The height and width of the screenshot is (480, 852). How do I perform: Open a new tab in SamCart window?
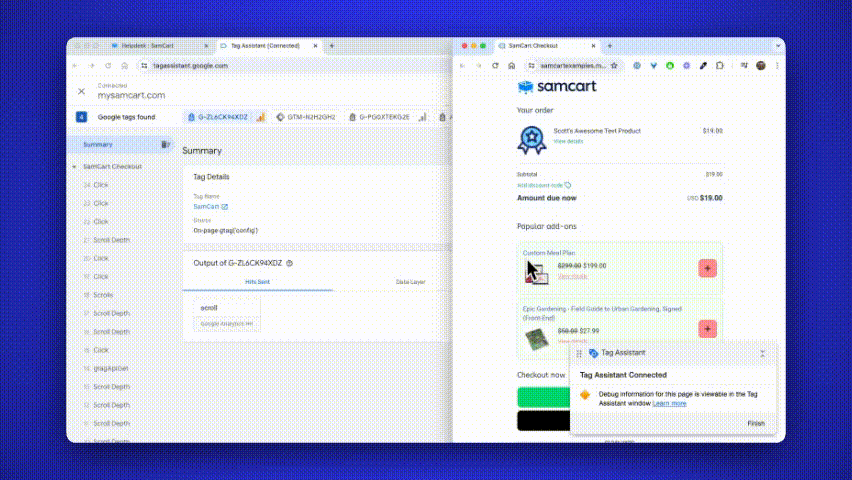click(x=610, y=46)
